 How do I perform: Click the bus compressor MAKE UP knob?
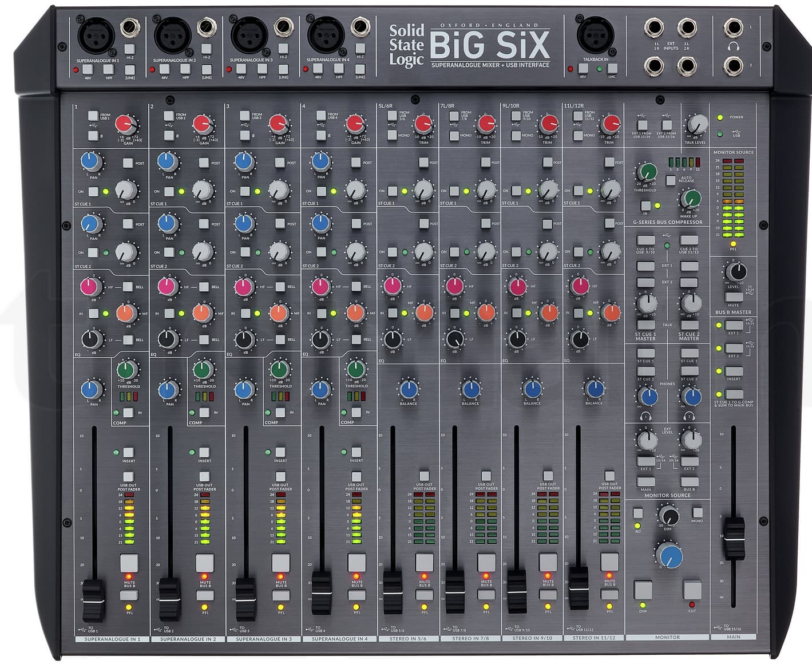(691, 199)
